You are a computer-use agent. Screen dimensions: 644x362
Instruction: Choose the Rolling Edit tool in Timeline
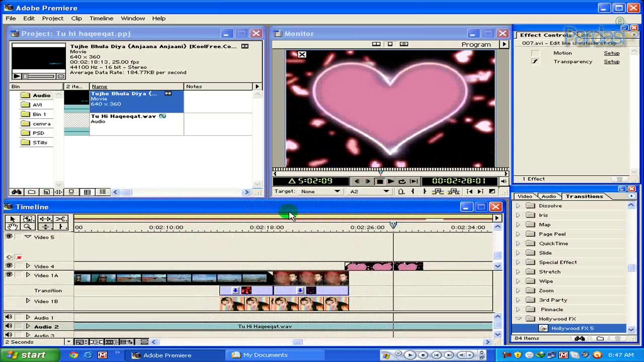click(x=45, y=219)
